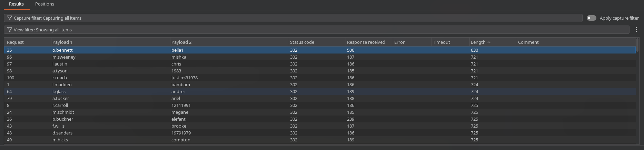The image size is (644, 150).
Task: Sort by the Timeout column header
Action: 450,42
